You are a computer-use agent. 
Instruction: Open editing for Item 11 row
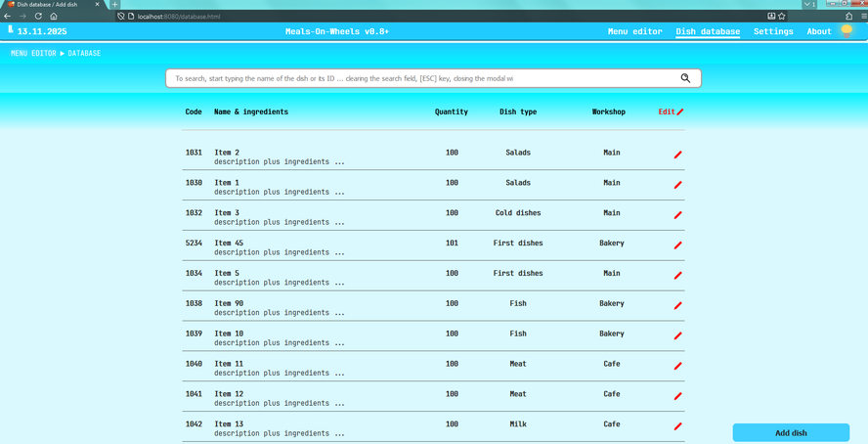pos(677,367)
